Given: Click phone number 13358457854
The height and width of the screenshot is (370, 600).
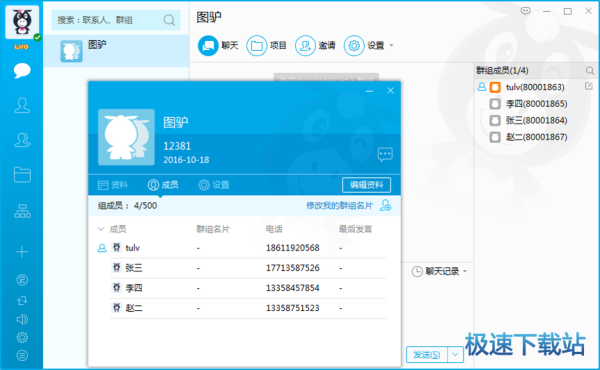Looking at the screenshot, I should point(293,288).
